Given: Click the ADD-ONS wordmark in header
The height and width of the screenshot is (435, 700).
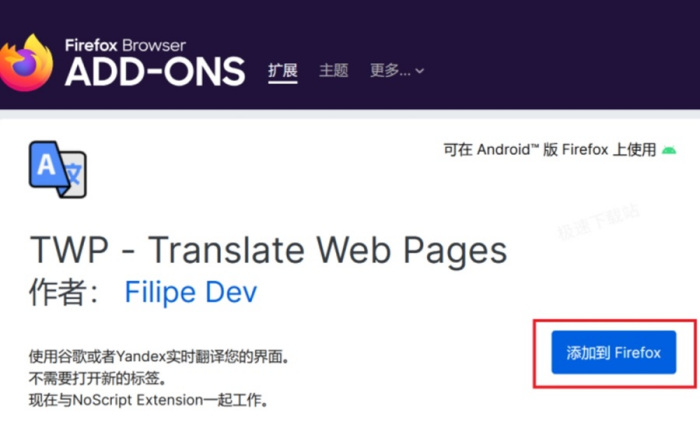Looking at the screenshot, I should (x=155, y=72).
